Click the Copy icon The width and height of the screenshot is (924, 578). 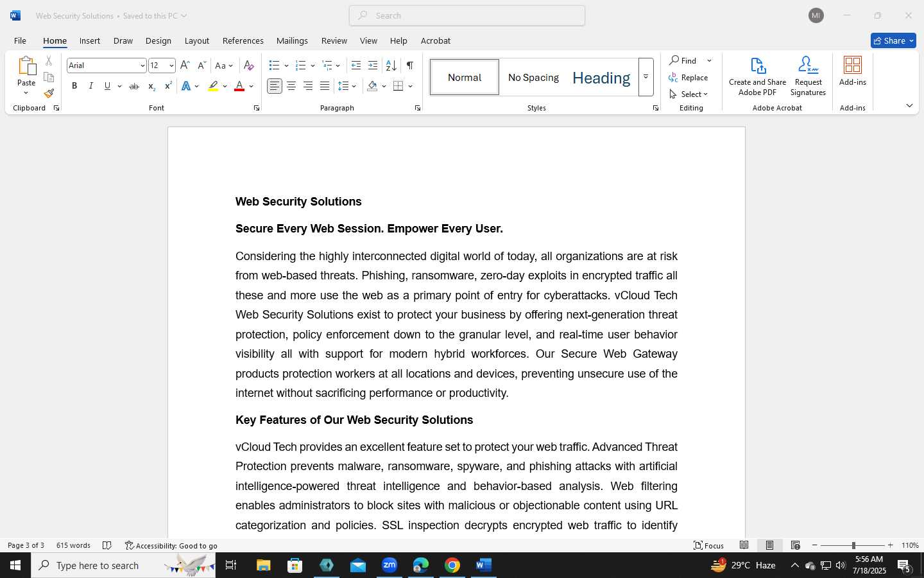[49, 77]
